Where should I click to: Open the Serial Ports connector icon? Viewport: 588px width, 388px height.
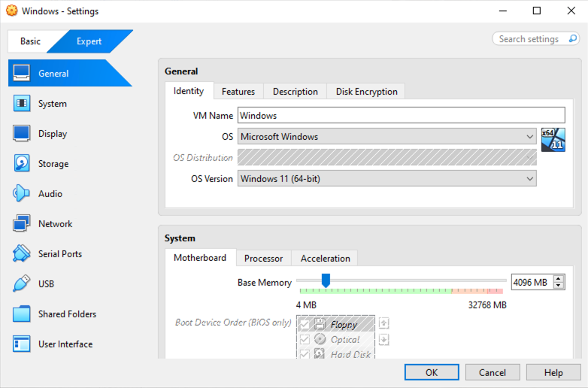[21, 253]
